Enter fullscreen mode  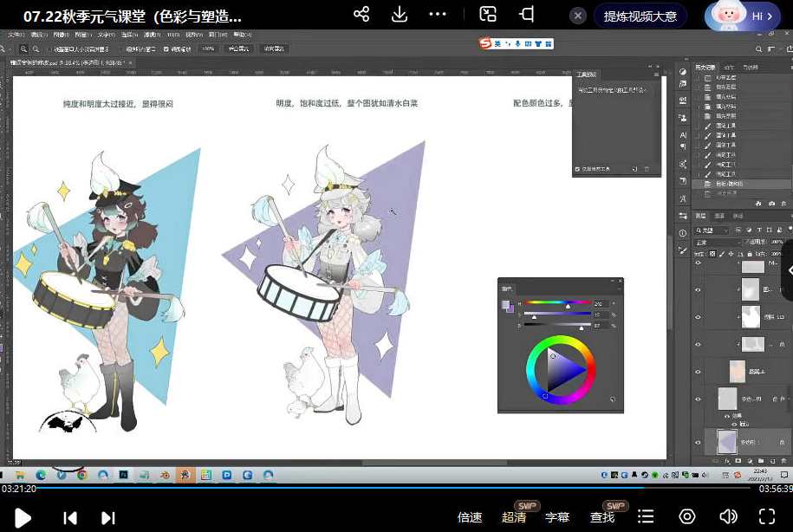(766, 516)
